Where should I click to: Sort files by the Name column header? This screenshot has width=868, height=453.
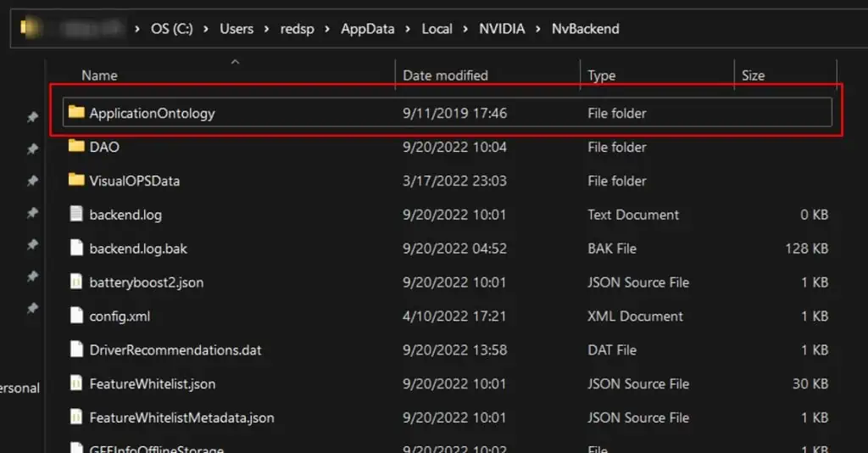[100, 75]
